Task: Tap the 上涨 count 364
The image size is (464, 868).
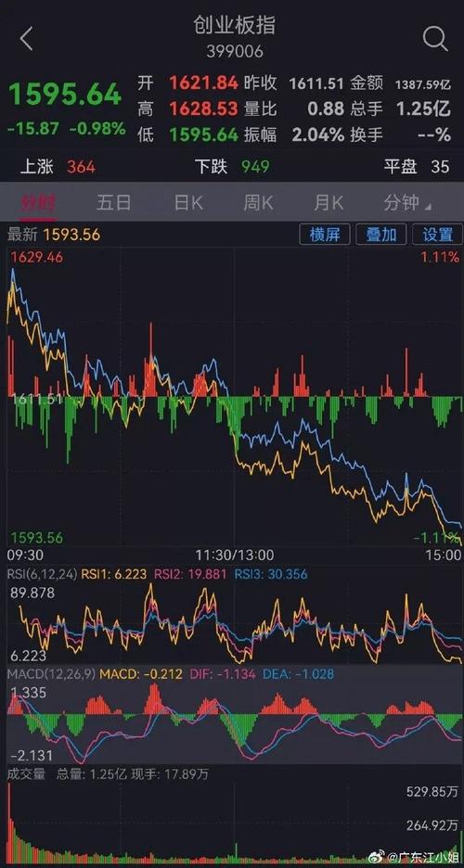Action: [x=81, y=167]
